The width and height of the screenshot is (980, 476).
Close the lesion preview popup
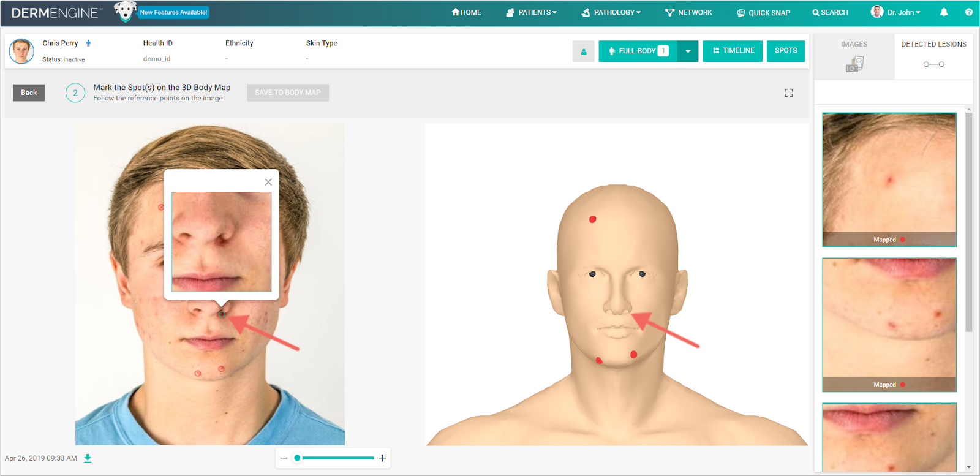268,182
